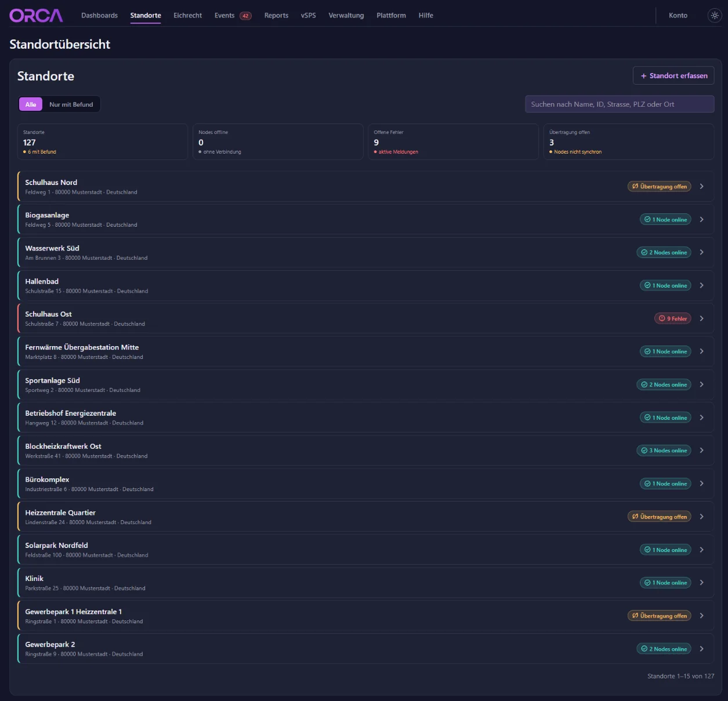Click the Standort erfassen button

pos(673,76)
